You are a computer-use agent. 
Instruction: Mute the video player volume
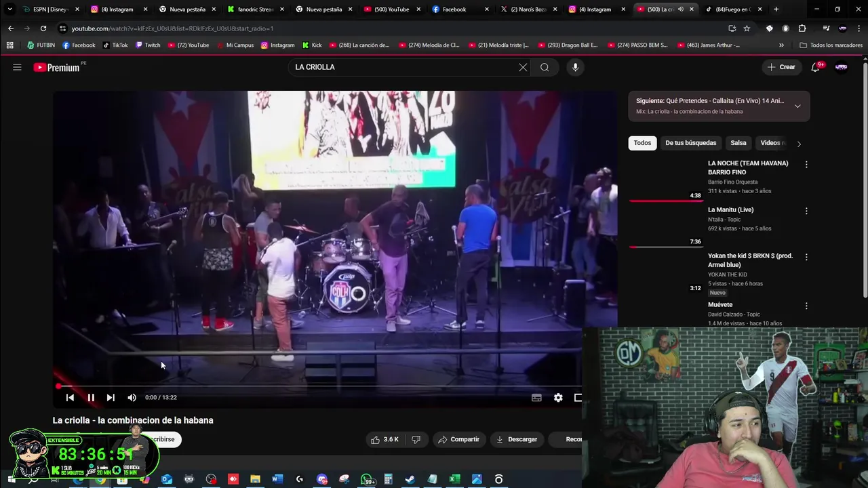click(x=132, y=398)
